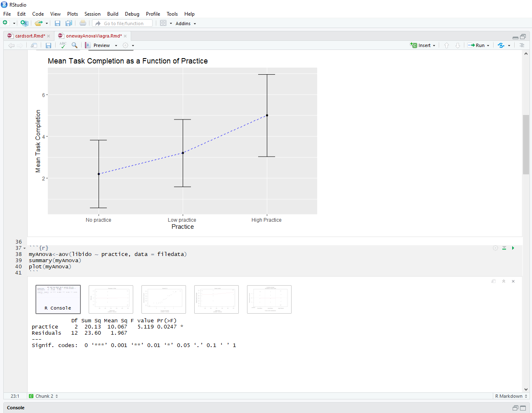Expand the Run options dropdown arrow

(488, 46)
